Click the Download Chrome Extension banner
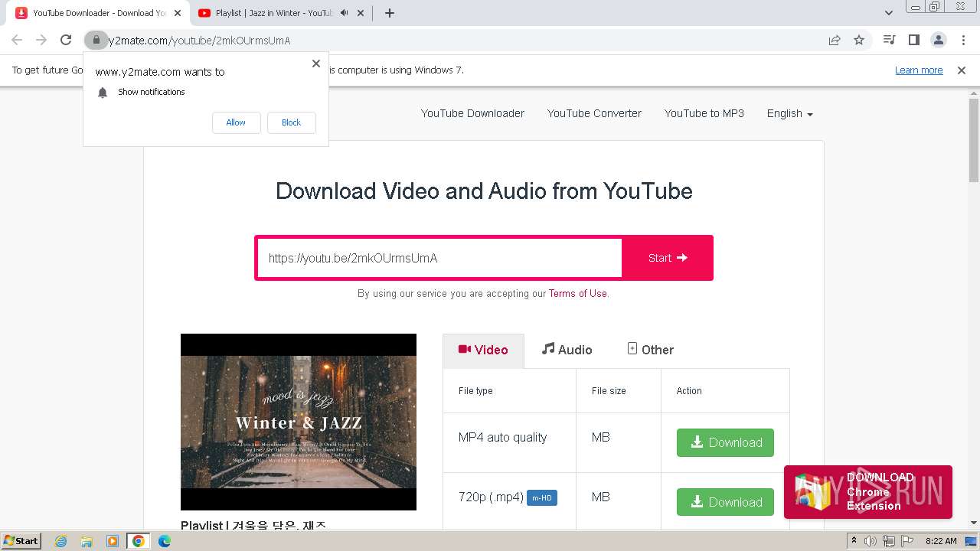The width and height of the screenshot is (980, 551). pyautogui.click(x=868, y=492)
